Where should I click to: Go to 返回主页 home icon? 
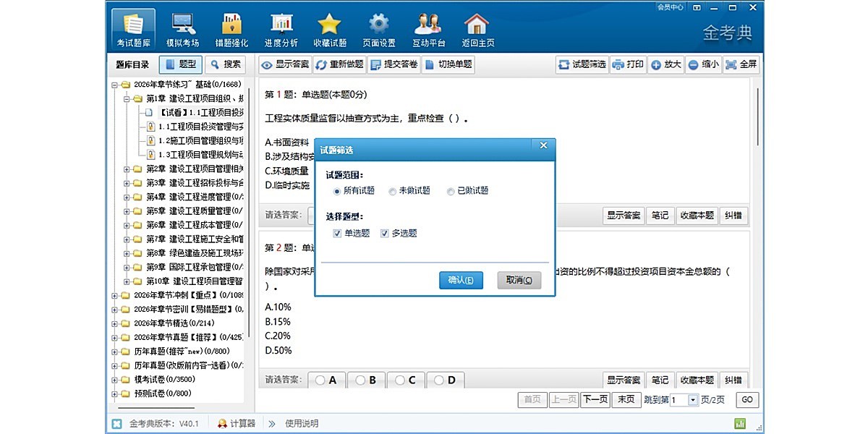477,30
